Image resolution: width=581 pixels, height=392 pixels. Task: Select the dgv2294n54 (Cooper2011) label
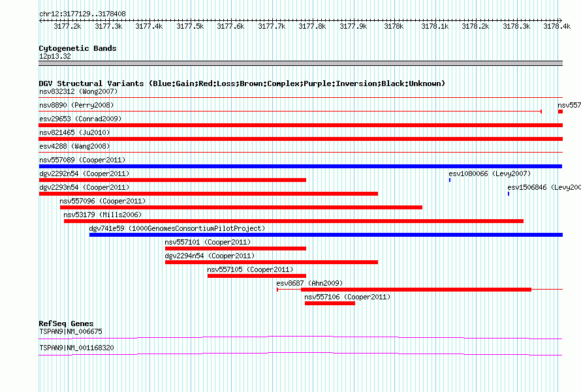click(210, 256)
